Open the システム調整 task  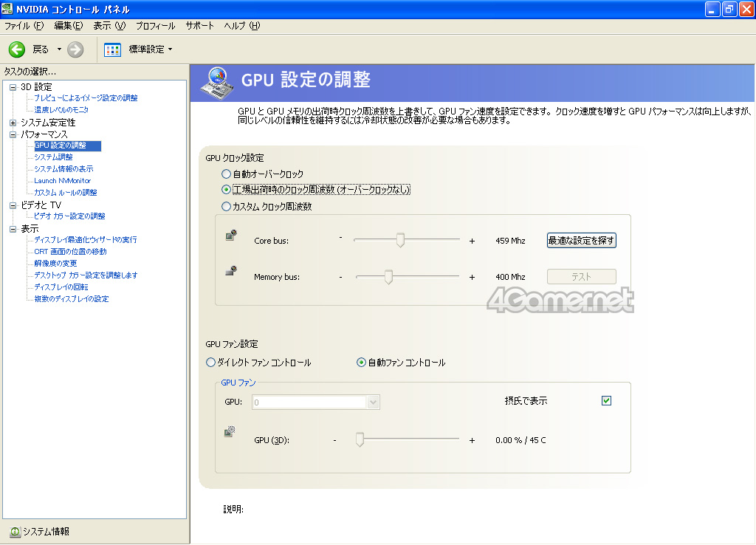point(53,157)
